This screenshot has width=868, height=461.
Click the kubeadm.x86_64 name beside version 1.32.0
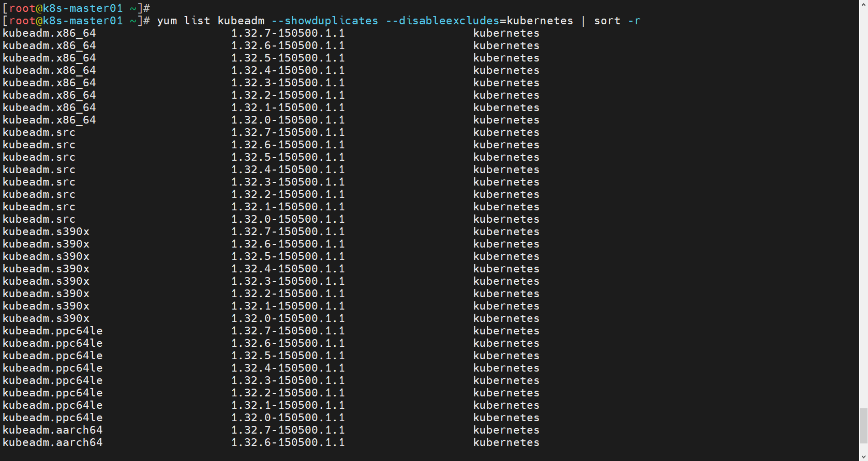(49, 120)
